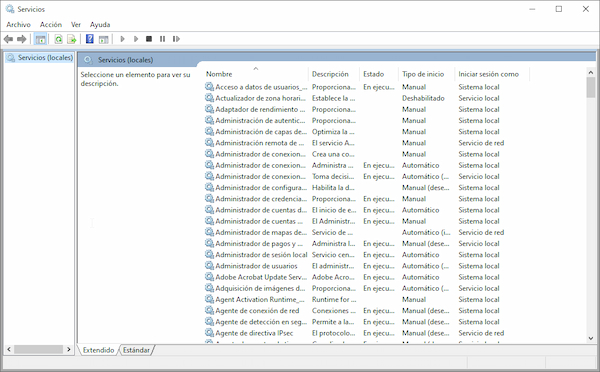Click gear icon of Administración de autentic...
Viewport: 600px width, 372px height.
[x=209, y=120]
